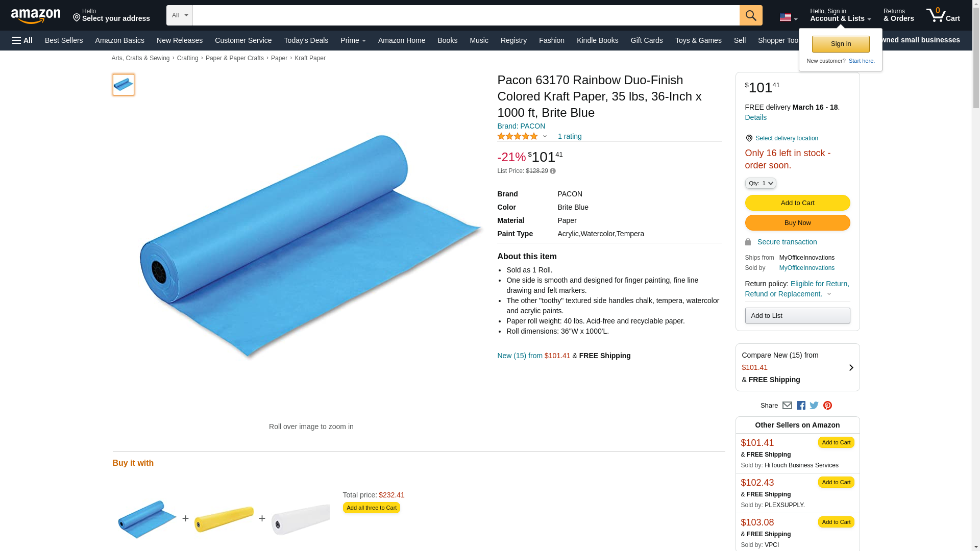This screenshot has width=980, height=551.
Task: Share the product on Pinterest
Action: [x=827, y=406]
